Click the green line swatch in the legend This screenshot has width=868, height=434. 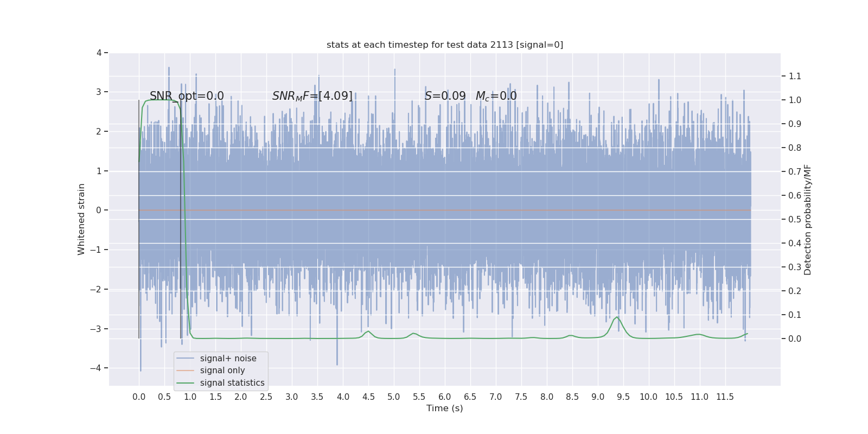tap(186, 383)
